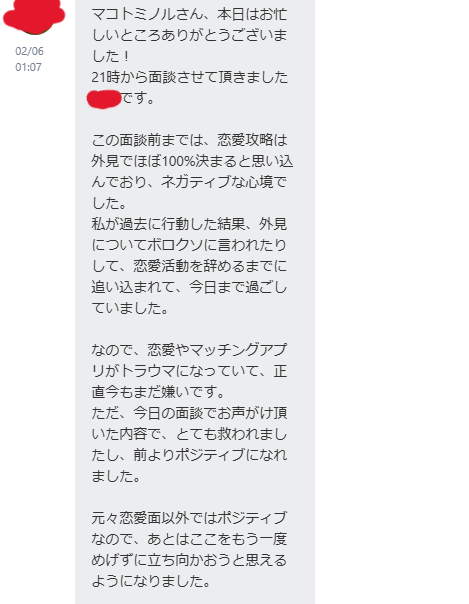The height and width of the screenshot is (604, 469).
Task: Click the line この面談前までは、恋愛攻略は
Action: 189,140
